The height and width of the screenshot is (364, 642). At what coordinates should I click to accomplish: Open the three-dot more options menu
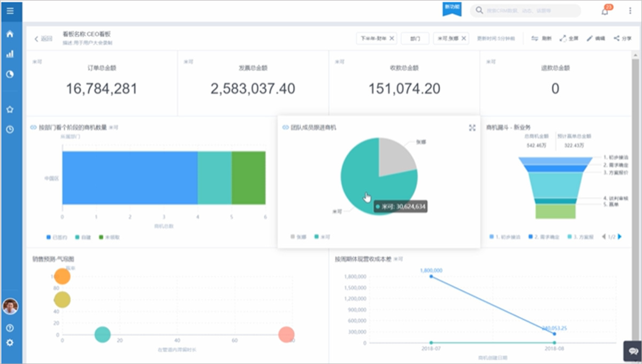(630, 11)
